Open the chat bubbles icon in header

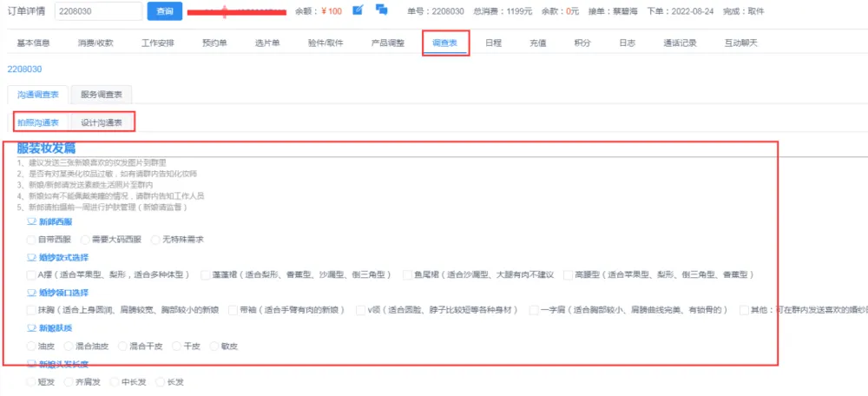point(381,10)
